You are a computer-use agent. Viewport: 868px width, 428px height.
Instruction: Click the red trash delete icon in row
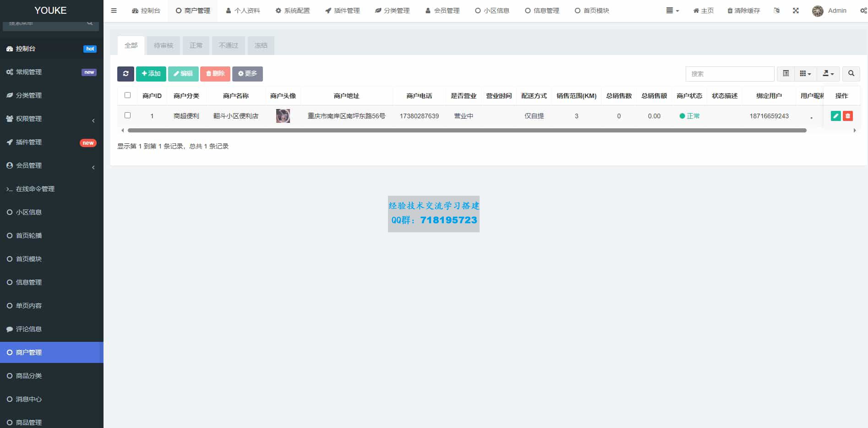tap(848, 116)
